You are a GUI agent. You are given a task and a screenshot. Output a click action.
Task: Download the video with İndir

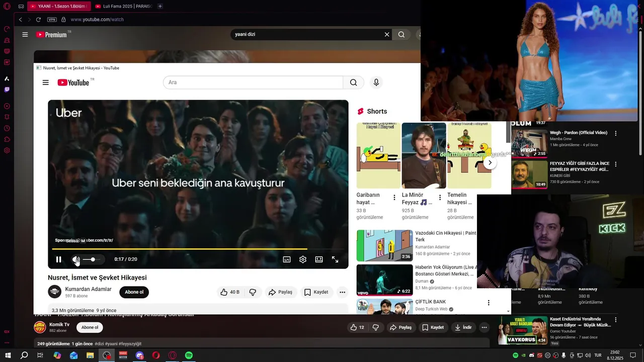(463, 327)
